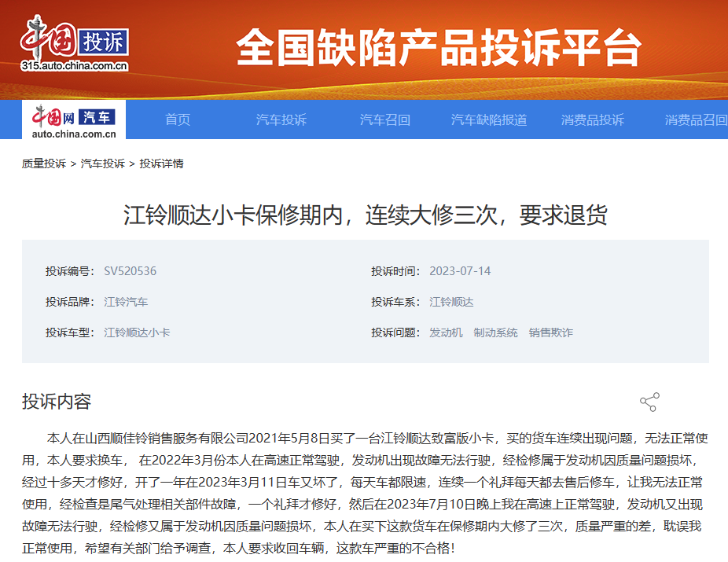Click the share icon beside 投诉内容
Image resolution: width=728 pixels, height=562 pixels.
point(649,402)
